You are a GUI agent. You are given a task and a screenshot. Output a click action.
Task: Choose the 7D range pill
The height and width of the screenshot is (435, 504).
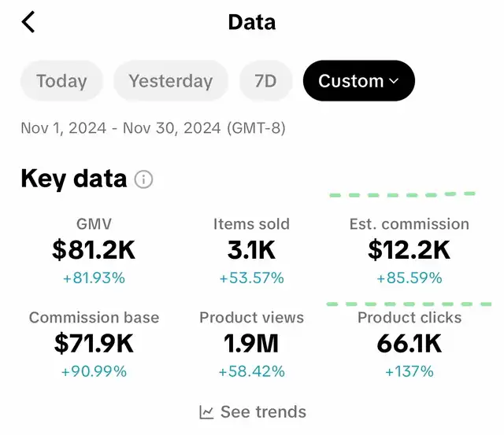(265, 80)
